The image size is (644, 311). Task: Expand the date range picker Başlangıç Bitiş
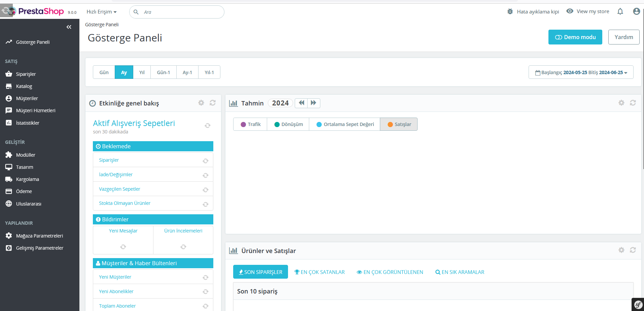581,72
